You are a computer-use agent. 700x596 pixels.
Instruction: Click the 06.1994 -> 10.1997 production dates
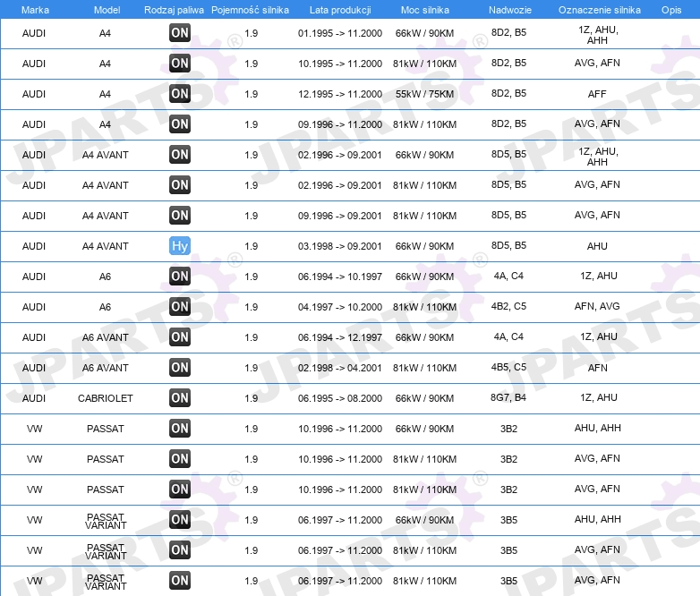pyautogui.click(x=340, y=277)
